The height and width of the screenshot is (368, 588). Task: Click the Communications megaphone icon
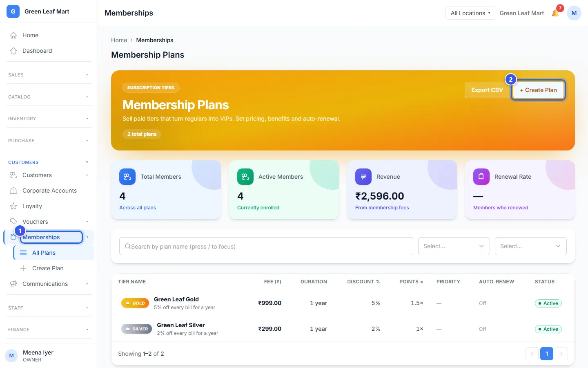tap(13, 284)
